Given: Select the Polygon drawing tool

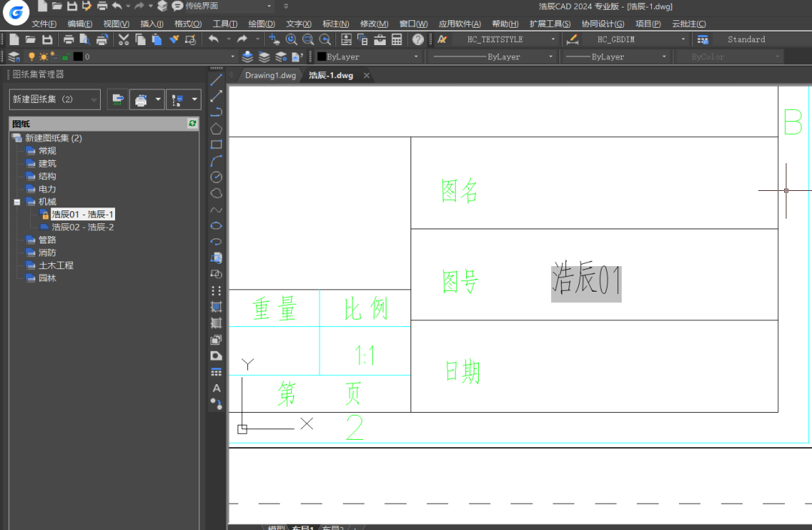Looking at the screenshot, I should coord(217,129).
